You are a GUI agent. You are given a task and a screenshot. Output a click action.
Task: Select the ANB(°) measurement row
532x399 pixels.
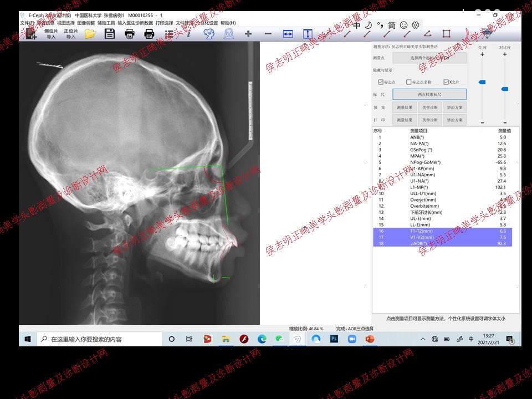[x=442, y=137]
